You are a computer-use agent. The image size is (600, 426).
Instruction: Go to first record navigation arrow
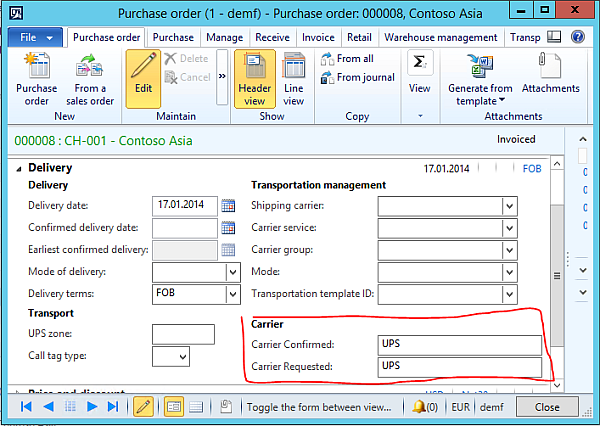(26, 407)
